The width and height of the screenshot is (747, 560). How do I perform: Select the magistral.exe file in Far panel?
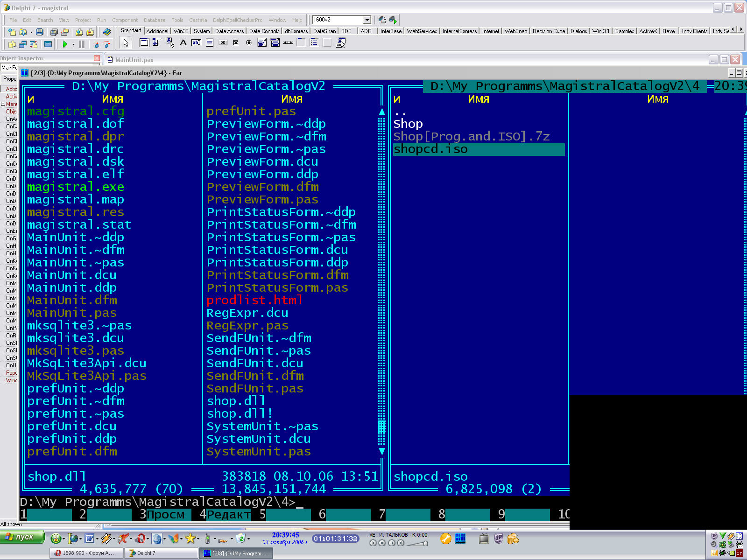tap(76, 187)
